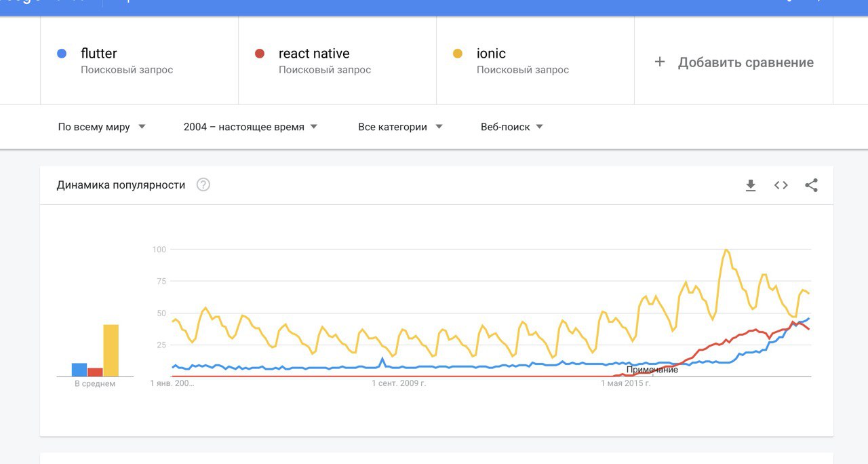This screenshot has width=868, height=464.
Task: Open the embed code icon
Action: [x=781, y=185]
